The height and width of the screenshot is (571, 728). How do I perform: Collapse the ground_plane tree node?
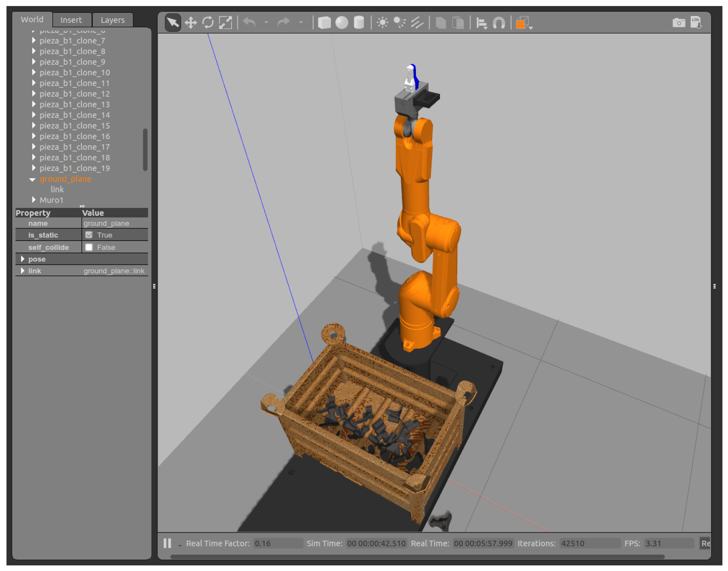32,179
